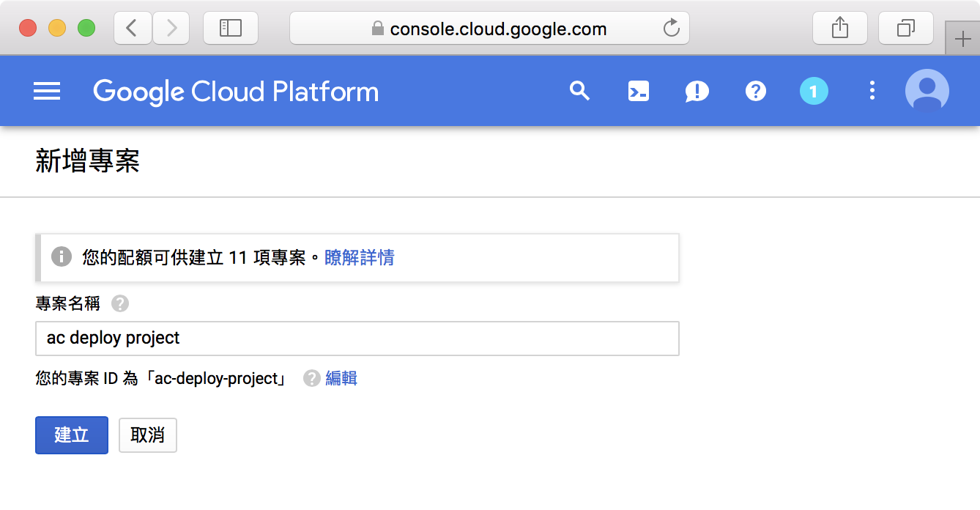Show all tabs overview button
This screenshot has width=980, height=510.
(x=906, y=28)
